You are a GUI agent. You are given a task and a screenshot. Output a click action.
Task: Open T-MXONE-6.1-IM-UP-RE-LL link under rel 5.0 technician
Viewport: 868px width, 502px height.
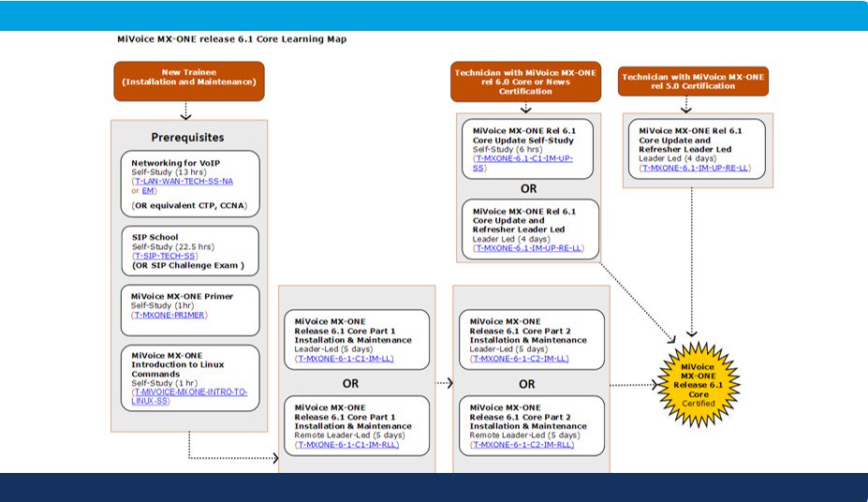(x=696, y=169)
